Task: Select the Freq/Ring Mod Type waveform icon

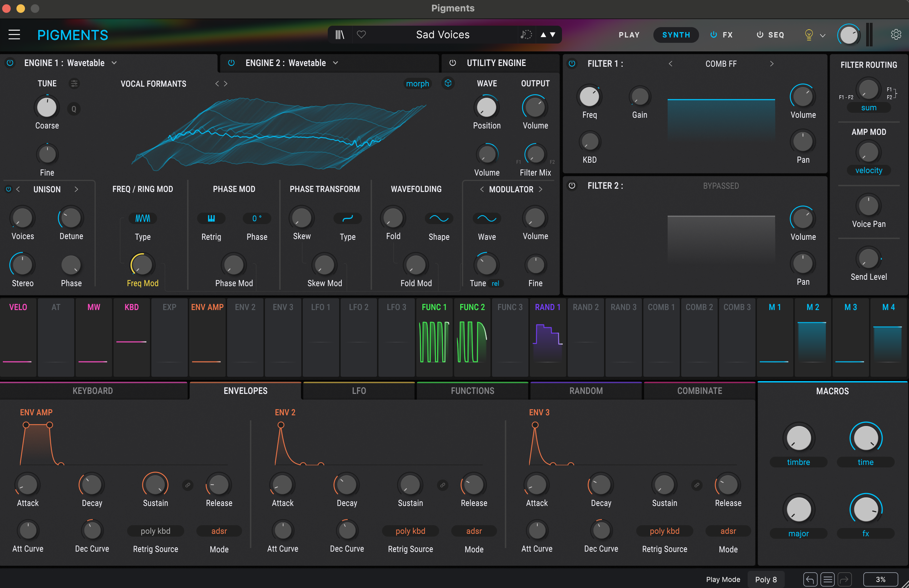Action: tap(142, 218)
